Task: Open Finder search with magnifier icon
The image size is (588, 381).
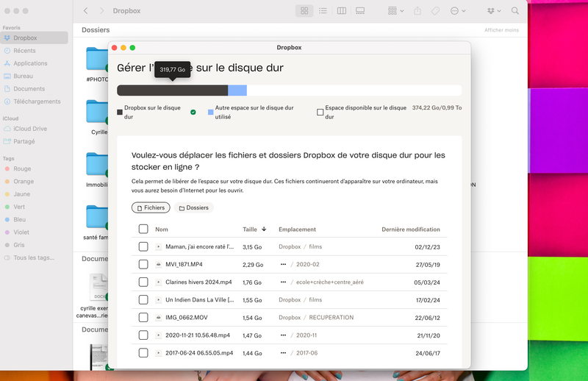Action: pyautogui.click(x=514, y=11)
